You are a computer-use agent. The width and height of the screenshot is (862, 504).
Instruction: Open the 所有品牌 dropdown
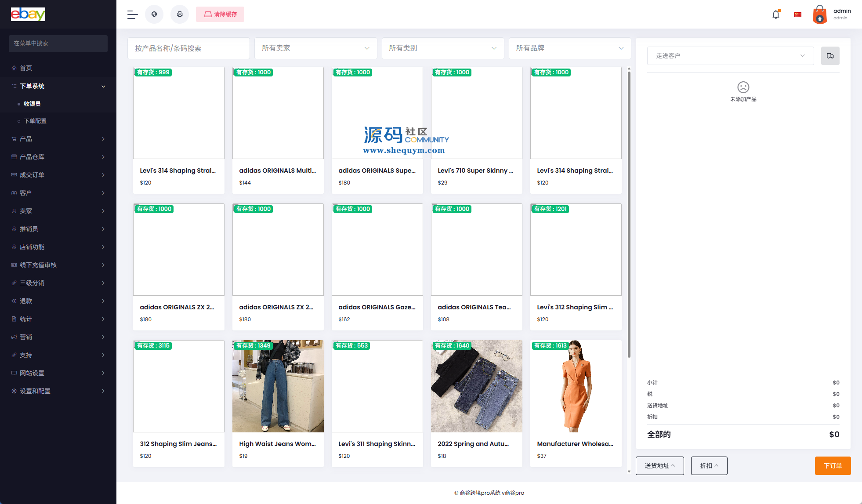click(x=569, y=48)
